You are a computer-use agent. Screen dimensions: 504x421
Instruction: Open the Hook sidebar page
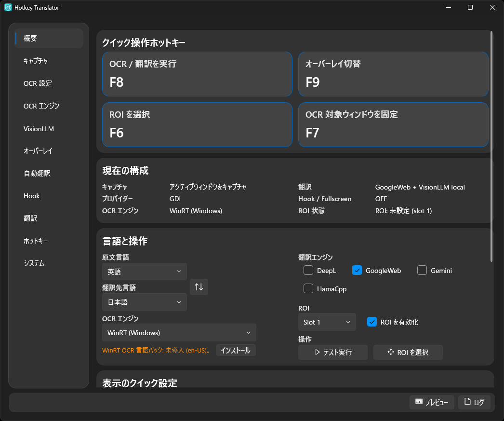point(49,196)
